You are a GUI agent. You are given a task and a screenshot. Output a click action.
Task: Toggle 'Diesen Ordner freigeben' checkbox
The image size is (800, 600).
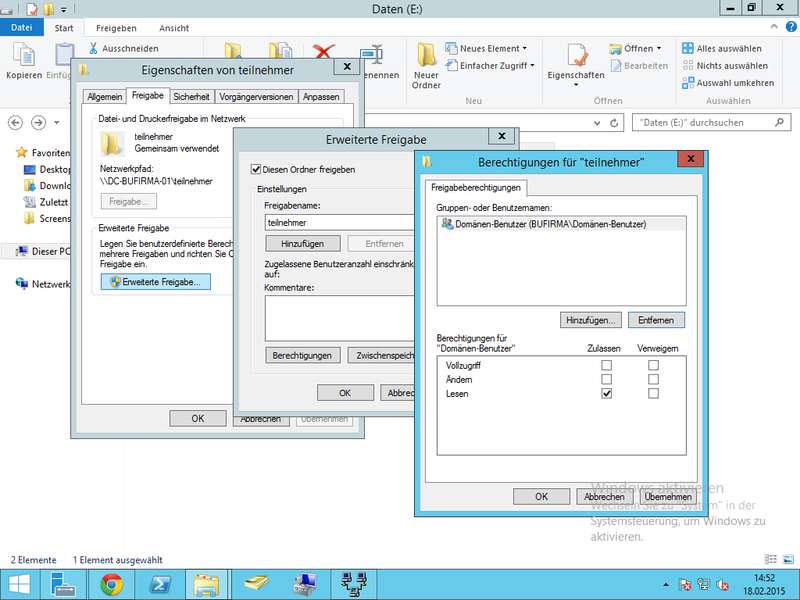pyautogui.click(x=256, y=170)
